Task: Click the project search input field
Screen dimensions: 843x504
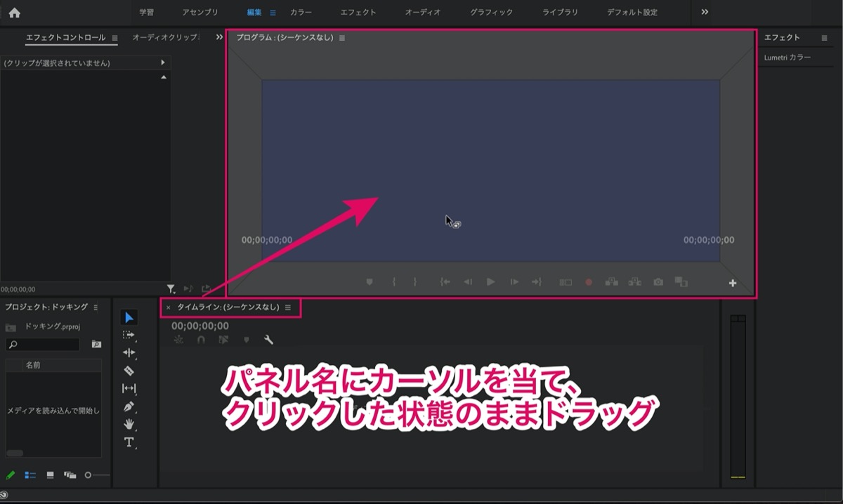Action: click(x=43, y=345)
